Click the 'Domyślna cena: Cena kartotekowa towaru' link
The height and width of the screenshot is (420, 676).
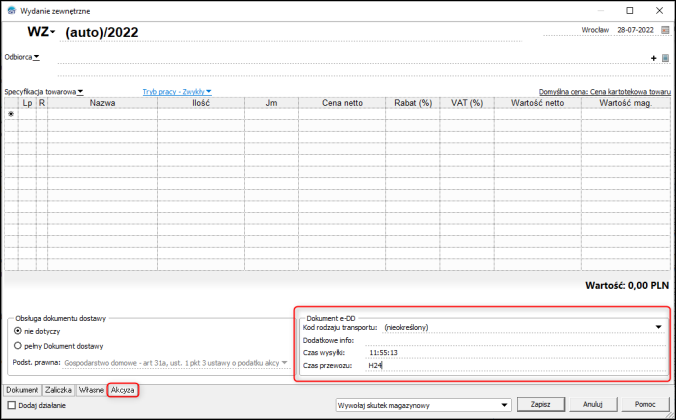[604, 92]
